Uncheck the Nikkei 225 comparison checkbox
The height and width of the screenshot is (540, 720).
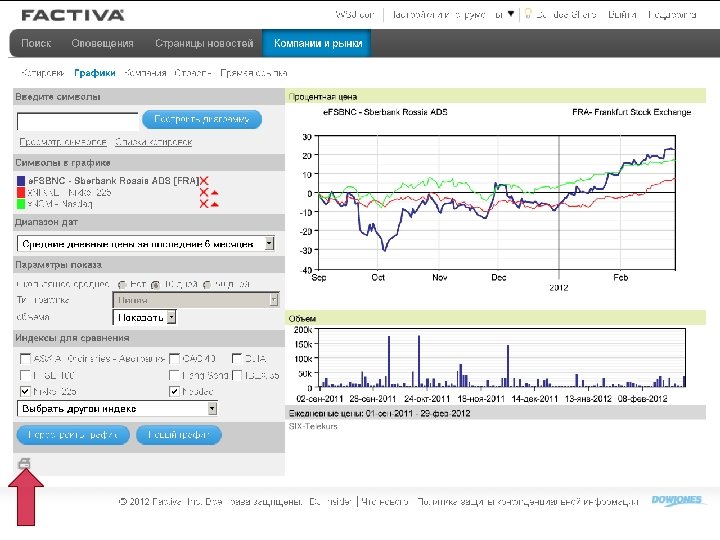pos(25,391)
